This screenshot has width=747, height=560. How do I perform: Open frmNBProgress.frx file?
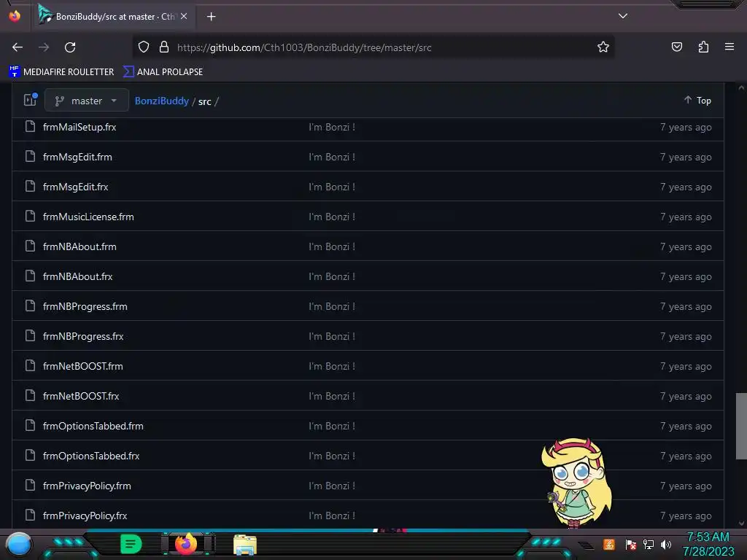(83, 337)
